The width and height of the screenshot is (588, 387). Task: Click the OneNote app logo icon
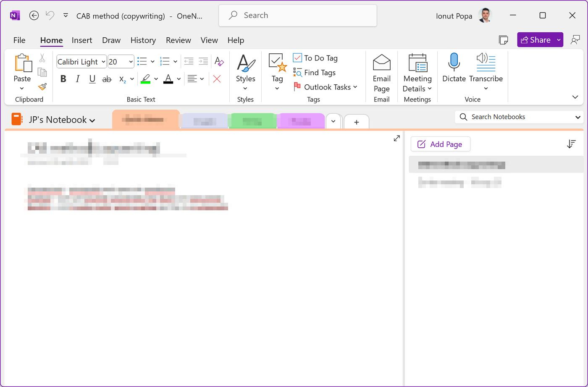click(15, 16)
